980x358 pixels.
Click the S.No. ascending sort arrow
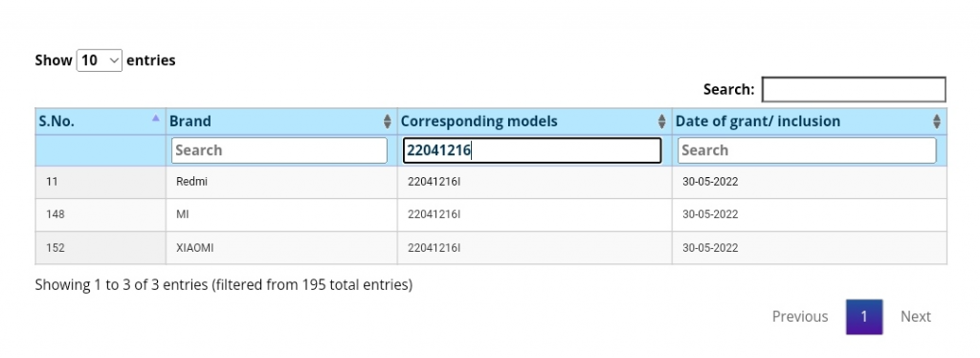pos(156,118)
